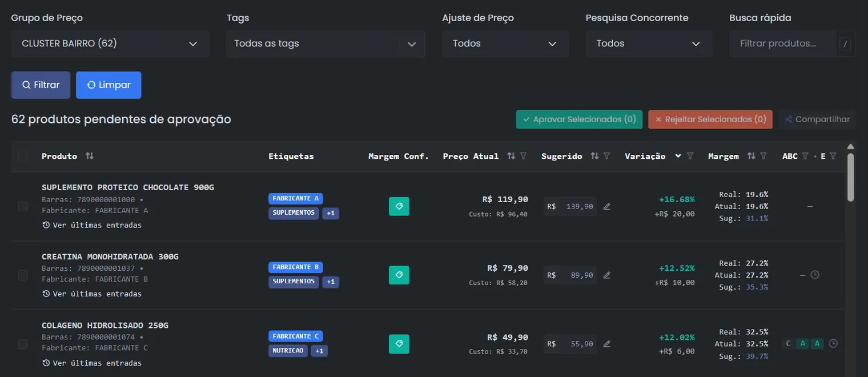Click the green tag icon for Suplemento Proteico
The height and width of the screenshot is (377, 868).
point(399,206)
